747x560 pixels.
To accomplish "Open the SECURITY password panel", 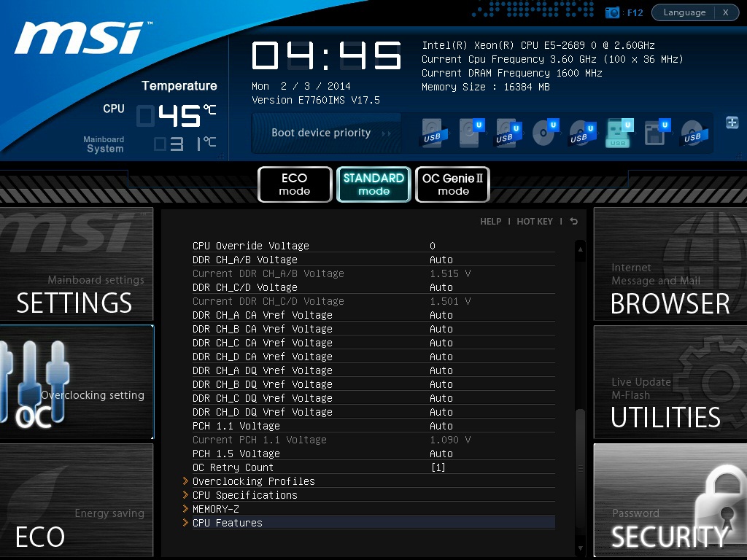I will pos(670,500).
